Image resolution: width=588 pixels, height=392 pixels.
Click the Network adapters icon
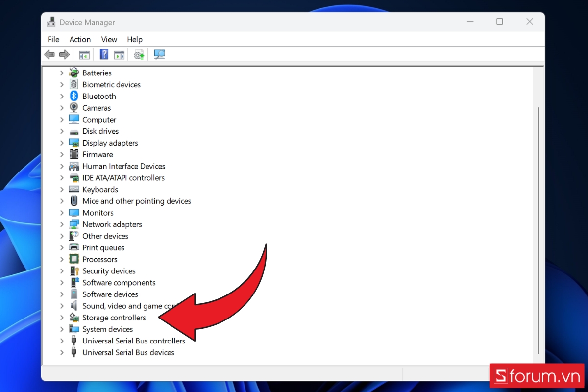tap(74, 224)
